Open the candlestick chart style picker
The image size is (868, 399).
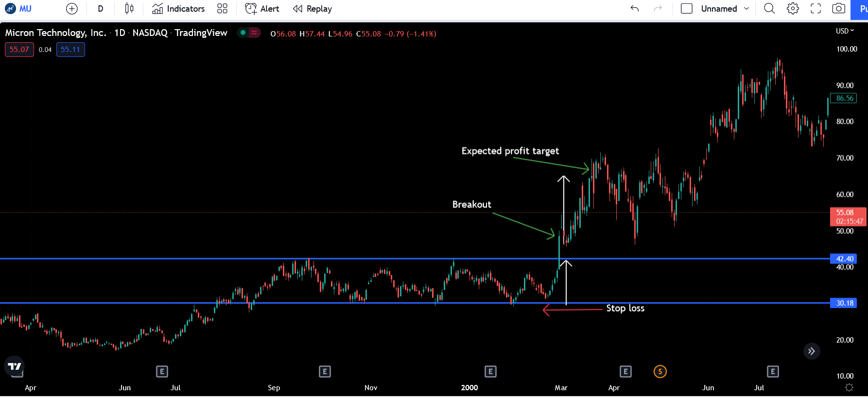click(129, 9)
